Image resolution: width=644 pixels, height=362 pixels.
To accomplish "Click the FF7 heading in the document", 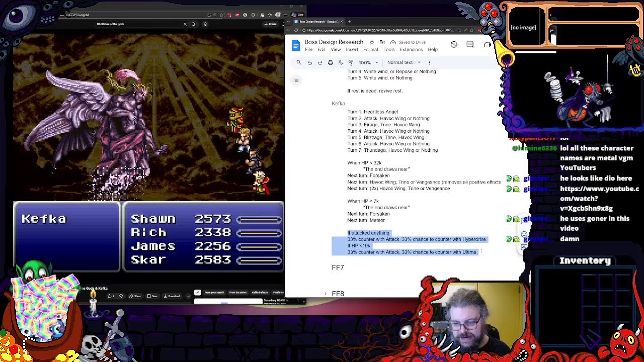I will (x=338, y=267).
